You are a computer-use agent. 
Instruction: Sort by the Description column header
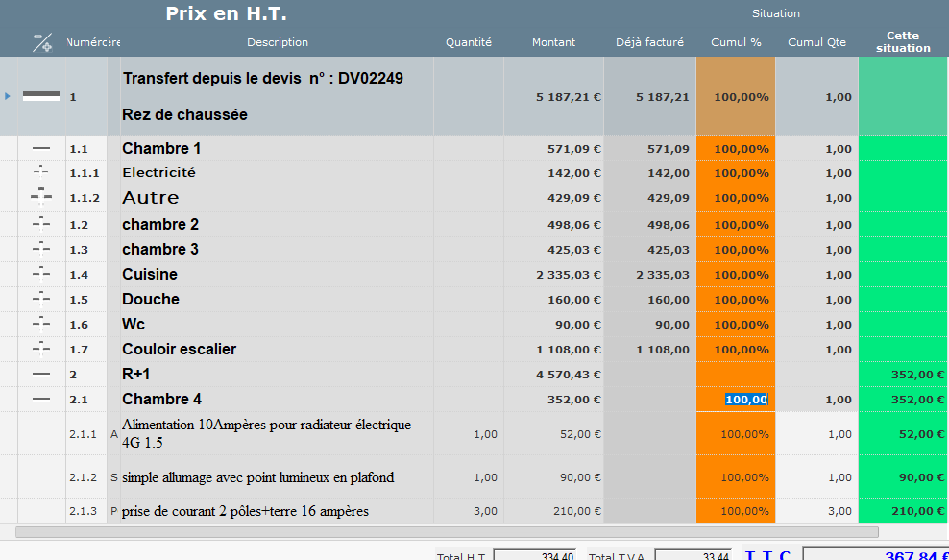click(x=278, y=42)
